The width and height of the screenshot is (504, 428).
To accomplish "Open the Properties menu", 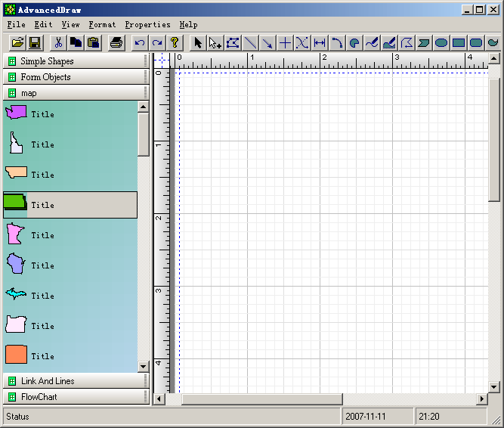I will coord(147,25).
